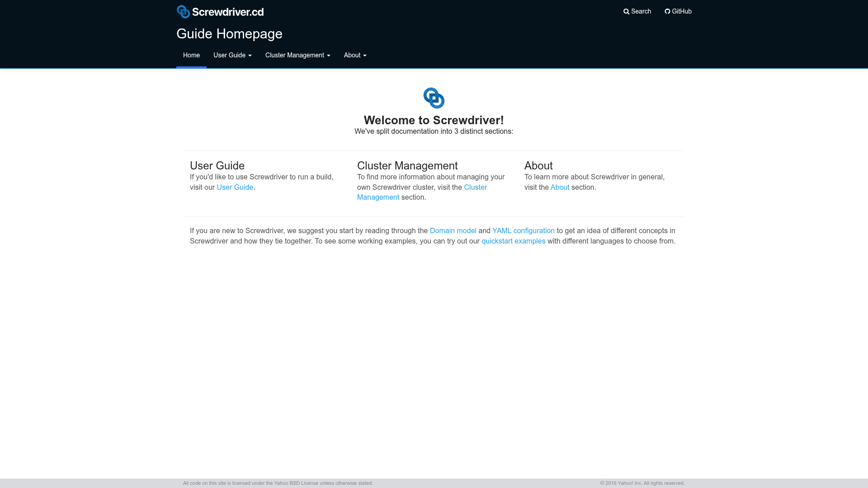Click the '3 distinct sections' subtitle text

pyautogui.click(x=434, y=131)
